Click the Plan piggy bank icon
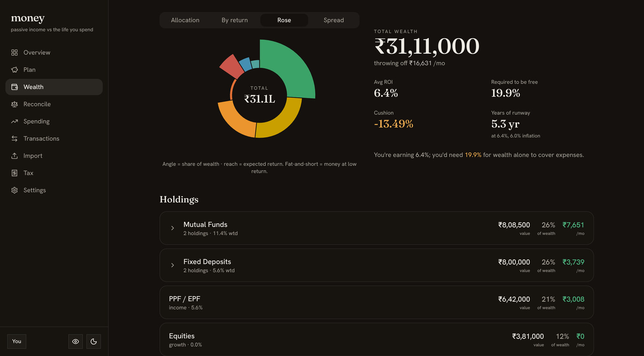Viewport: 644px width, 356px height. 14,70
